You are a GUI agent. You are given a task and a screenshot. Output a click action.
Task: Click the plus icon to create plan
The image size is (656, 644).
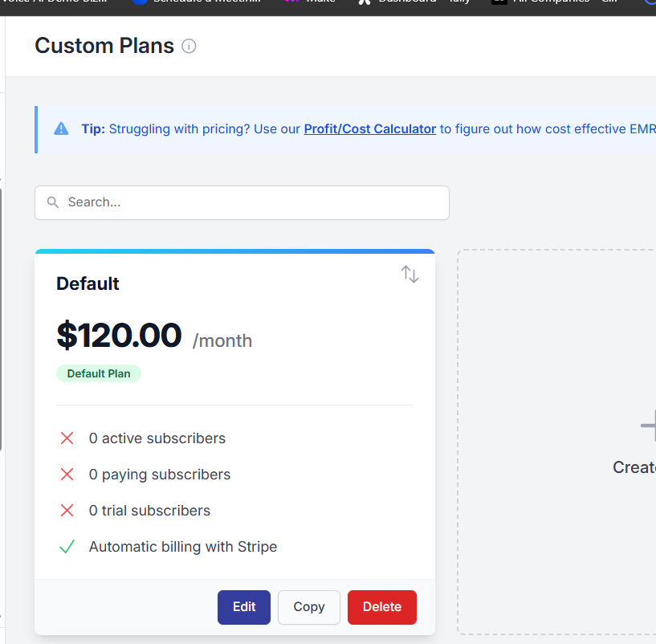click(649, 426)
